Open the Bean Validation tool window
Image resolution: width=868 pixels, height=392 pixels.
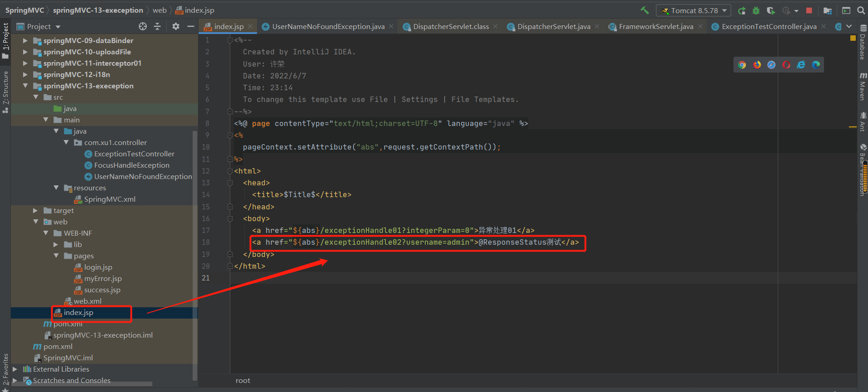click(x=863, y=170)
